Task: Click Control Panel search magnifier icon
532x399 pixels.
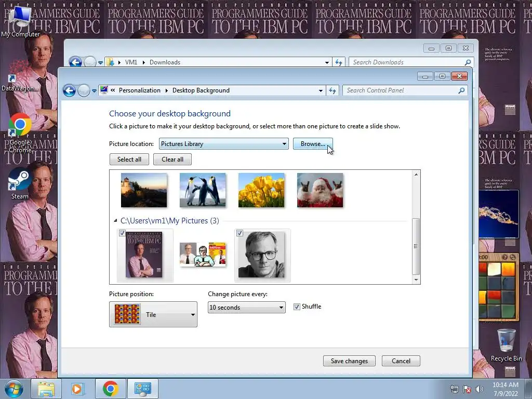Action: coord(461,90)
